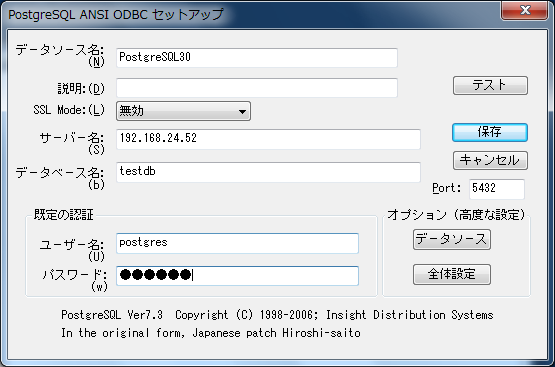This screenshot has height=367, width=555.
Task: Click the Port: label
Action: click(447, 188)
